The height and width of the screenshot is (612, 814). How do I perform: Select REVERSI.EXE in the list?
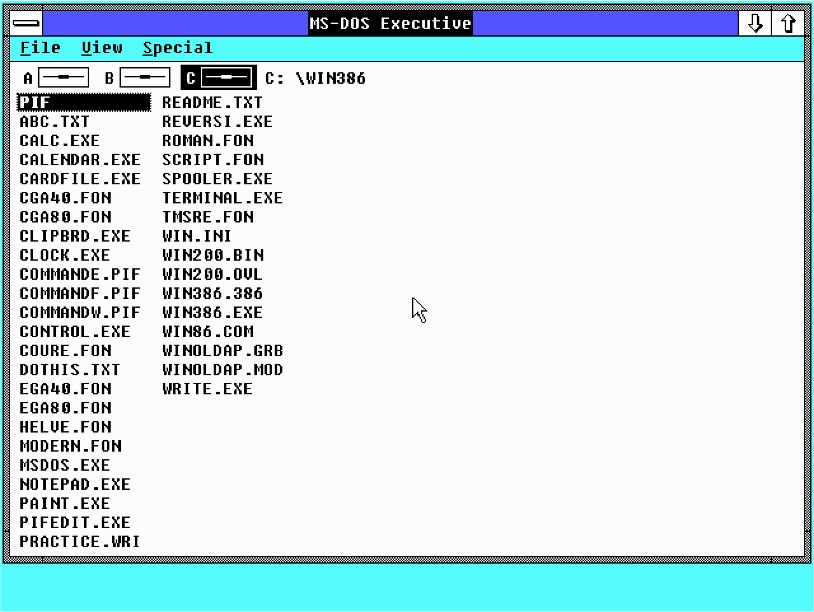(217, 122)
